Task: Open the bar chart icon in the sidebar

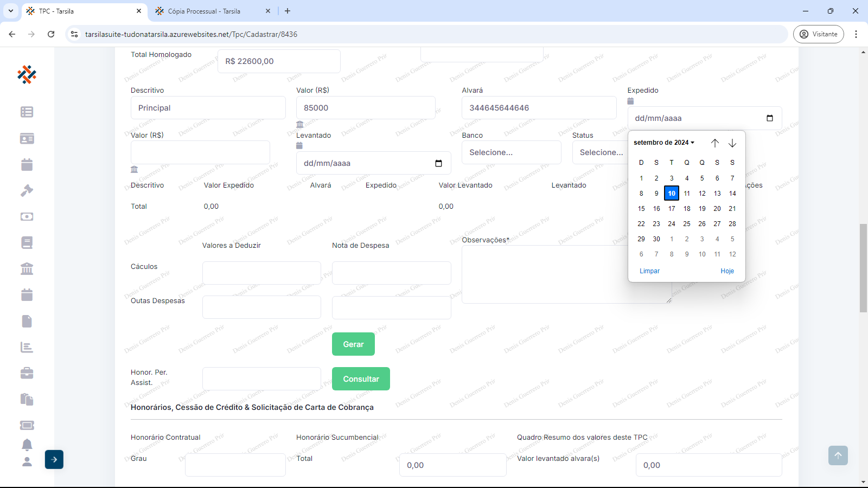Action: tap(27, 347)
